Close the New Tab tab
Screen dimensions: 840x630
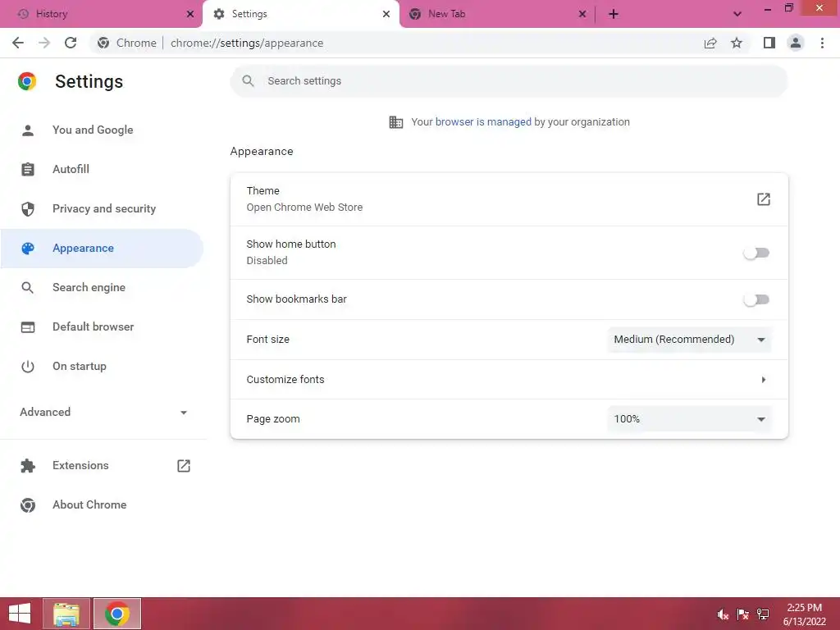tap(582, 14)
